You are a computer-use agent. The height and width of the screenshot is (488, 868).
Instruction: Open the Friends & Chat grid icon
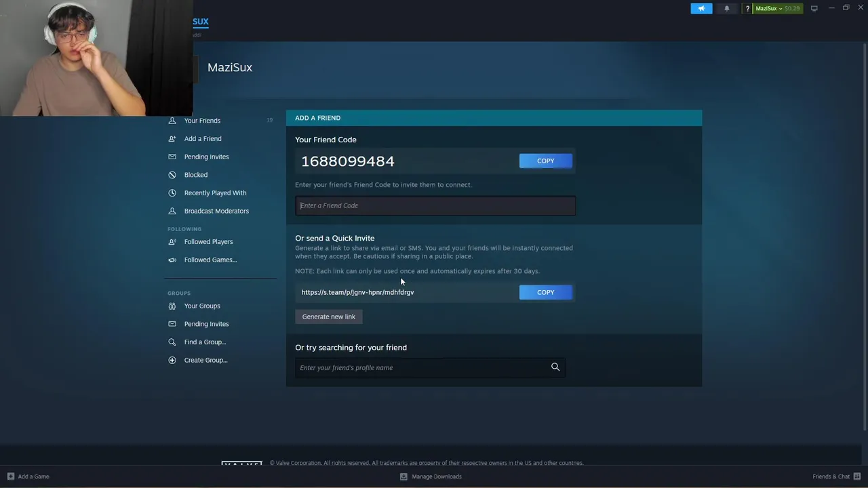(x=857, y=476)
